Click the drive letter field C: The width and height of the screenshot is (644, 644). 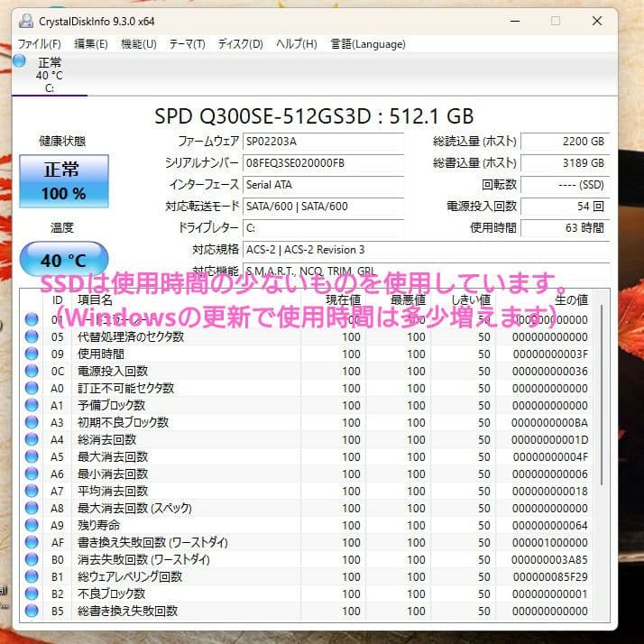click(x=323, y=228)
